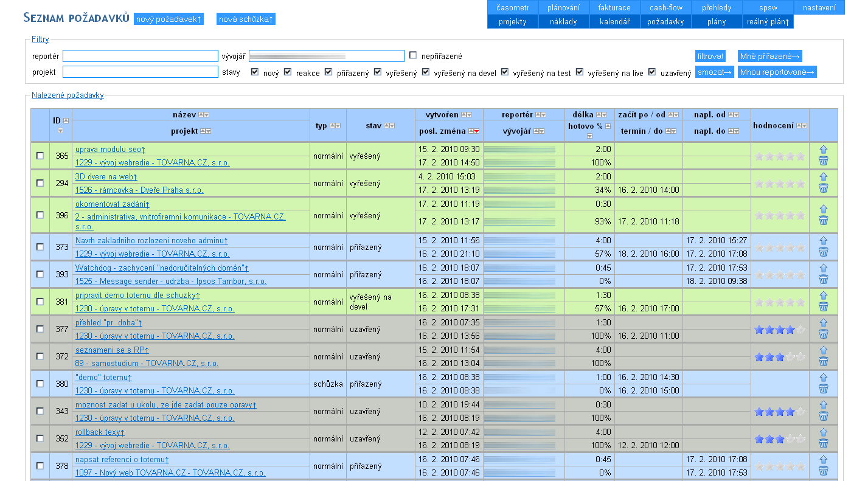Open the 'uprava modulu seo' request link

pos(110,149)
